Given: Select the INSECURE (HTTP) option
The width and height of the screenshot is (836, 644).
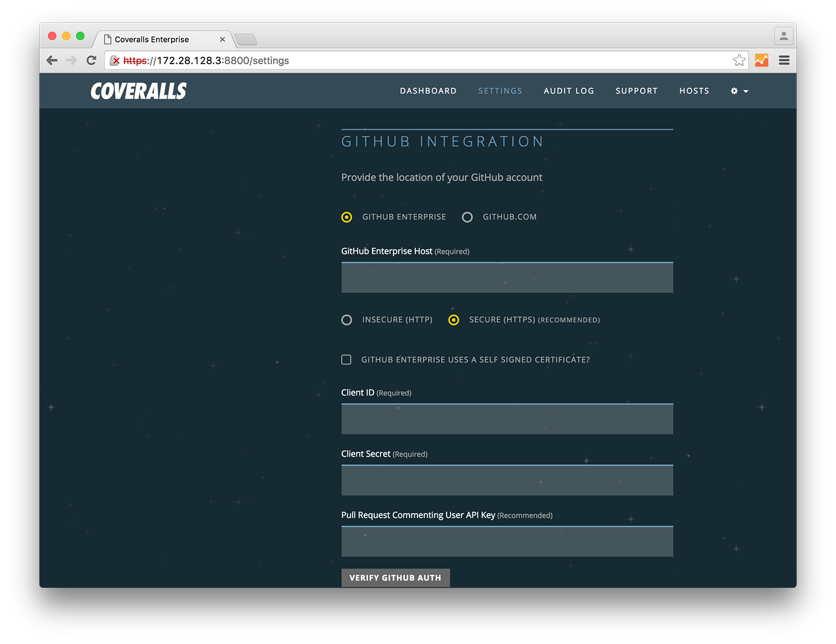Looking at the screenshot, I should [x=346, y=320].
